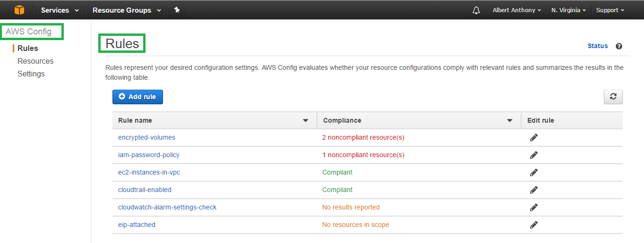This screenshot has width=644, height=243.
Task: Refresh the rules table
Action: (x=613, y=97)
